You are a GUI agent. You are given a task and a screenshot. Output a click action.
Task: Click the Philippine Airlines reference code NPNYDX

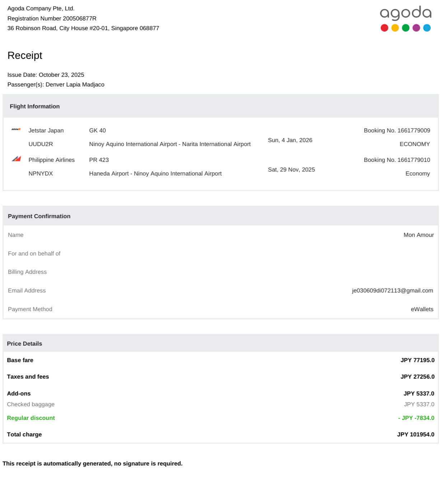pos(41,173)
